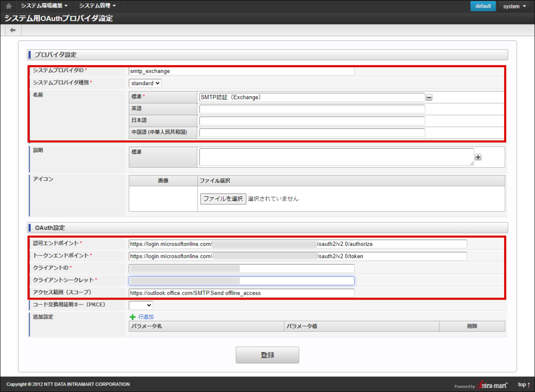This screenshot has height=392, width=535.
Task: Click the 行追加 link
Action: coord(146,317)
